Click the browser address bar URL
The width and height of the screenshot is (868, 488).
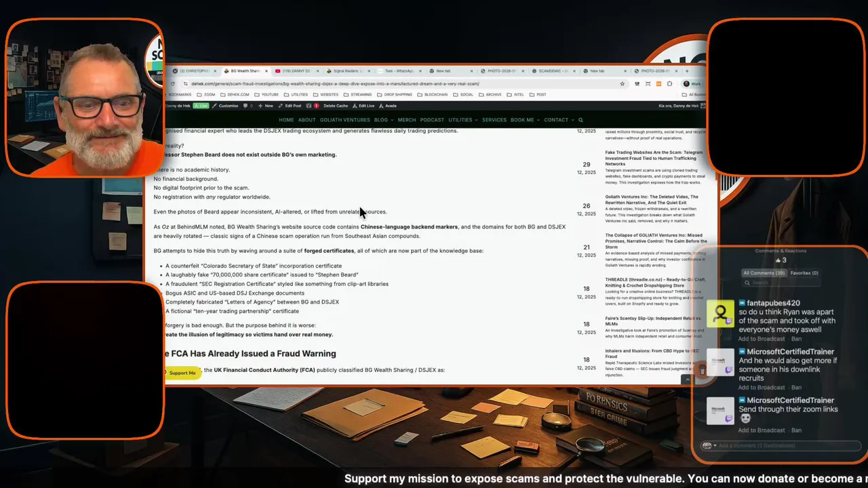tap(335, 84)
